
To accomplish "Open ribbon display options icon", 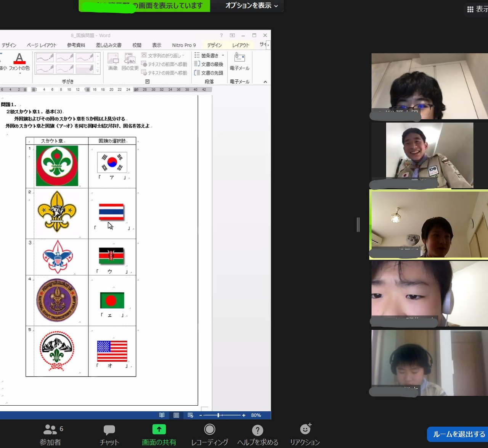I will (232, 35).
